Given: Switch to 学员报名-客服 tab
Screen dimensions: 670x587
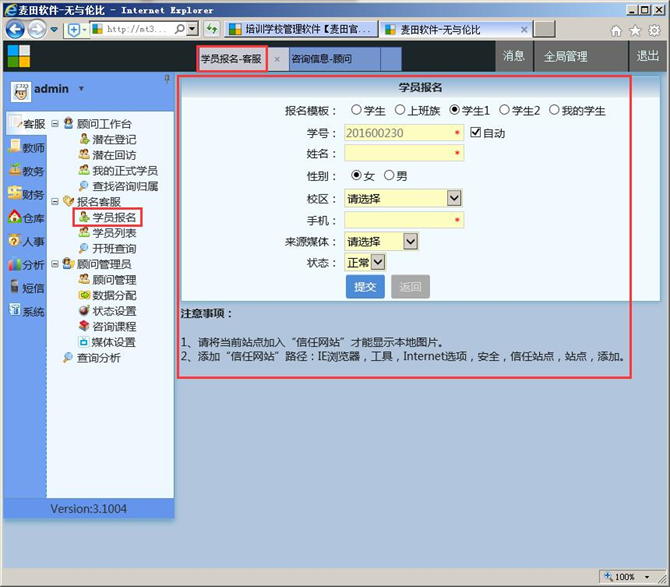Looking at the screenshot, I should point(231,59).
